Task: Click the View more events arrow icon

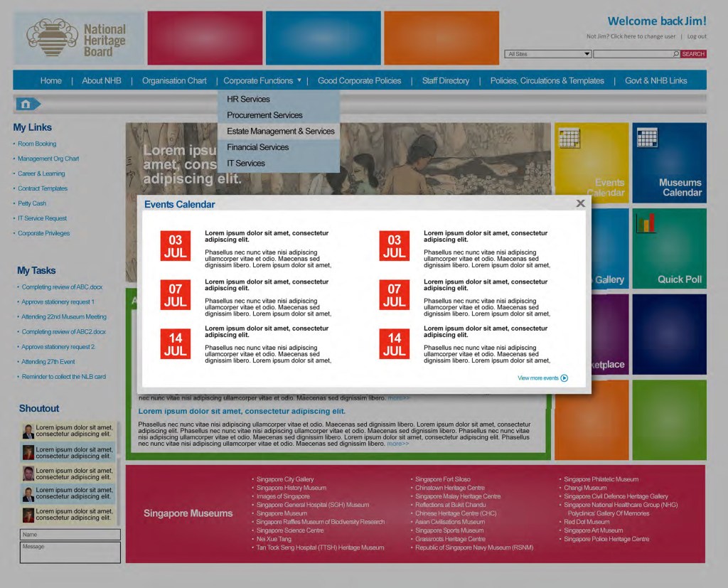Action: 564,378
